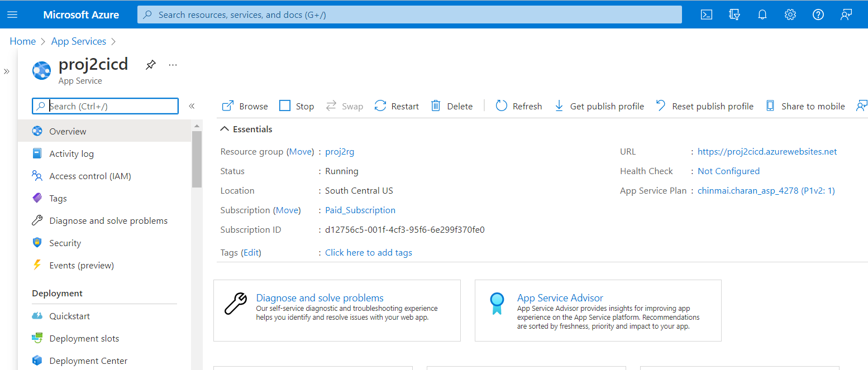
Task: Open the Diagnose and solve problems card
Action: coord(337,310)
